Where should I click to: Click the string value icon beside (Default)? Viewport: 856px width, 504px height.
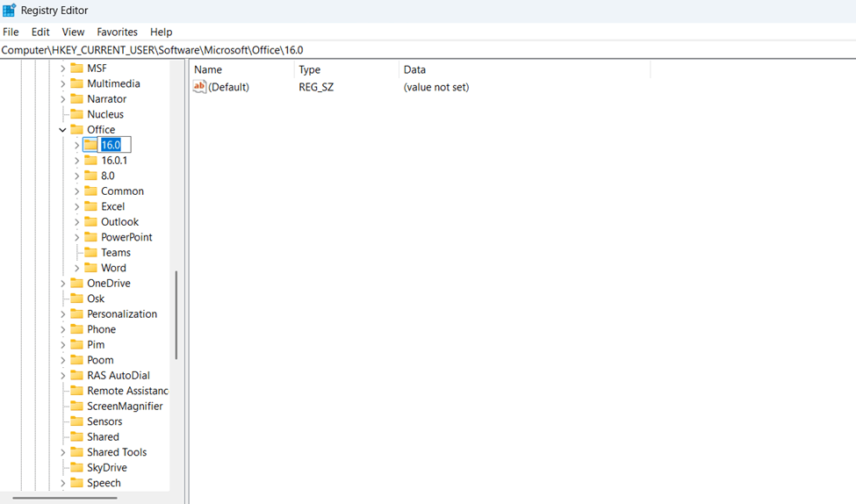[199, 86]
